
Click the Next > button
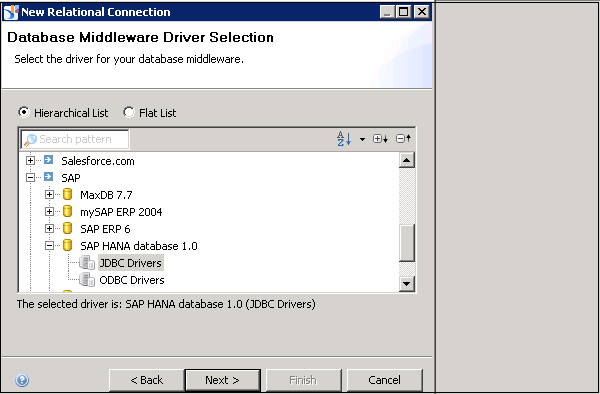222,380
